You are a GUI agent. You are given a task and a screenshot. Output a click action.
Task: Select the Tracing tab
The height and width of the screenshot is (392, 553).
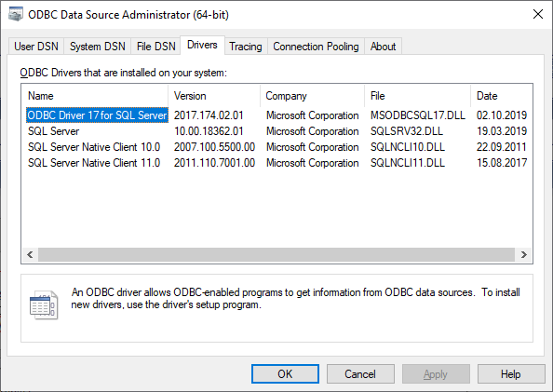click(246, 47)
